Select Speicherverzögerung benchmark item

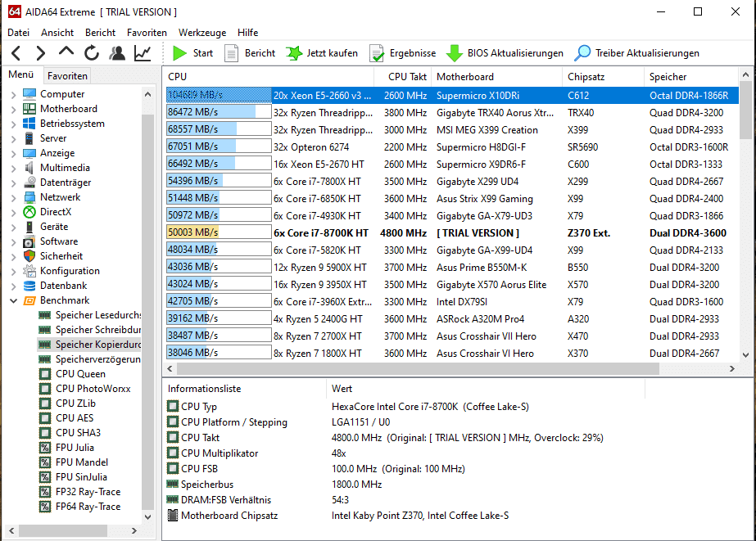98,359
